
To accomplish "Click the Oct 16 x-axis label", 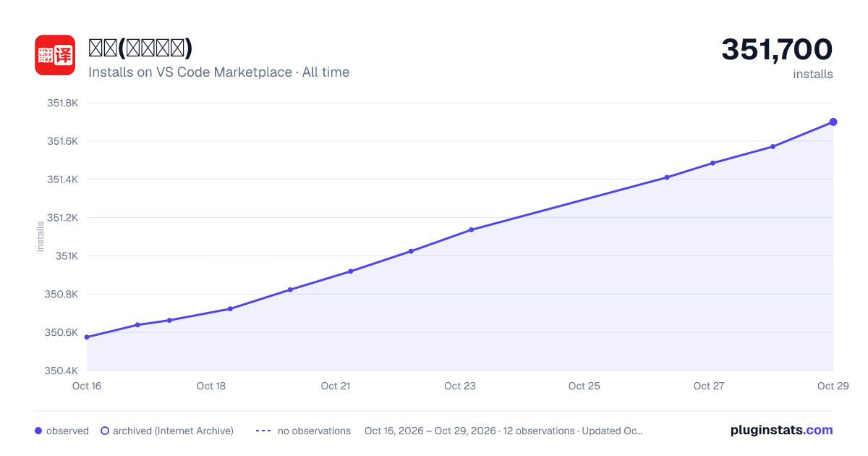I will coord(87,386).
